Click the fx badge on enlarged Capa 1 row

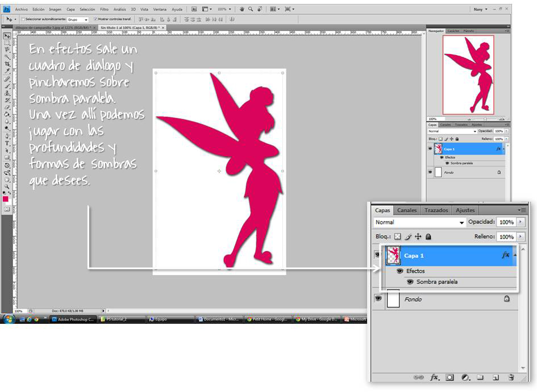[x=506, y=255]
